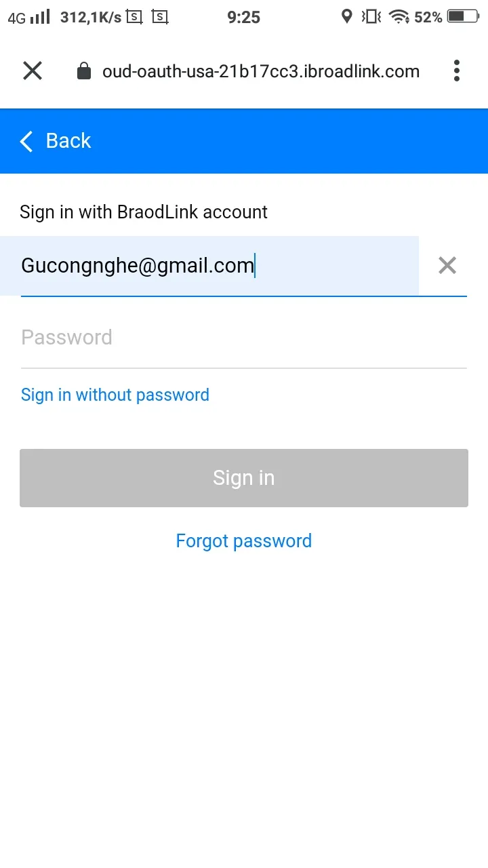Follow the "Forgot password" link
The image size is (488, 868).
[244, 540]
